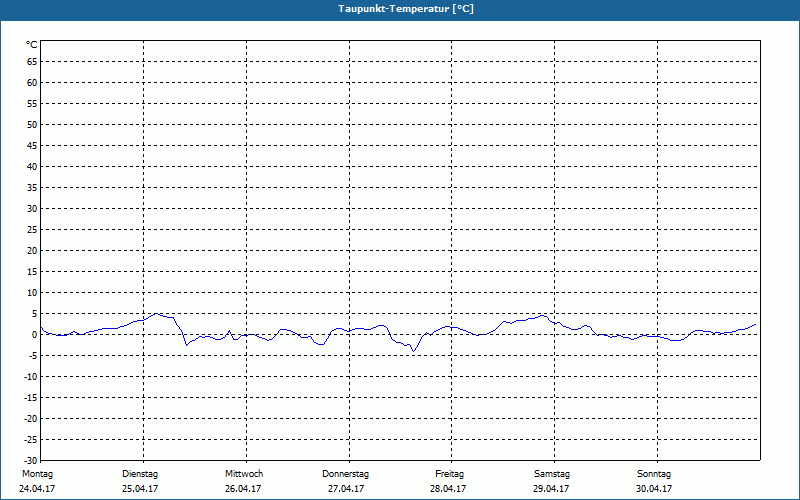This screenshot has height=500, width=800.
Task: Click the -30 value on y-axis
Action: (x=31, y=461)
